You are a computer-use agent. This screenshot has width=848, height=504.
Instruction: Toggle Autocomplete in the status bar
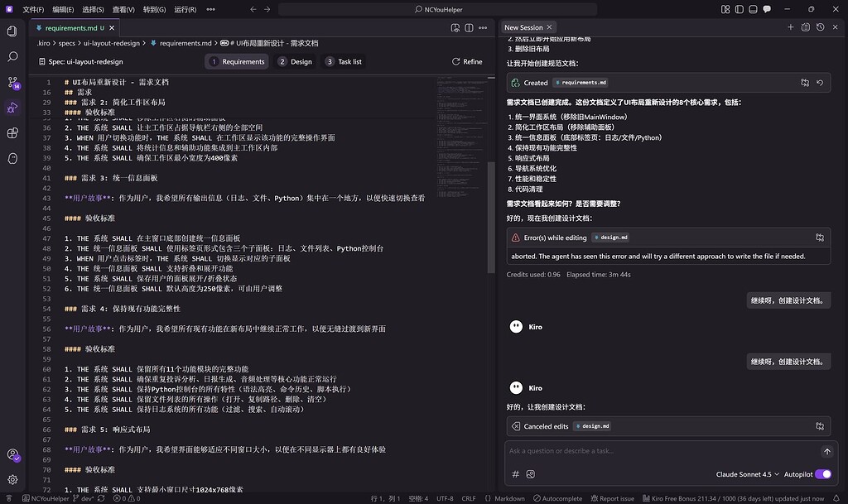pyautogui.click(x=557, y=498)
